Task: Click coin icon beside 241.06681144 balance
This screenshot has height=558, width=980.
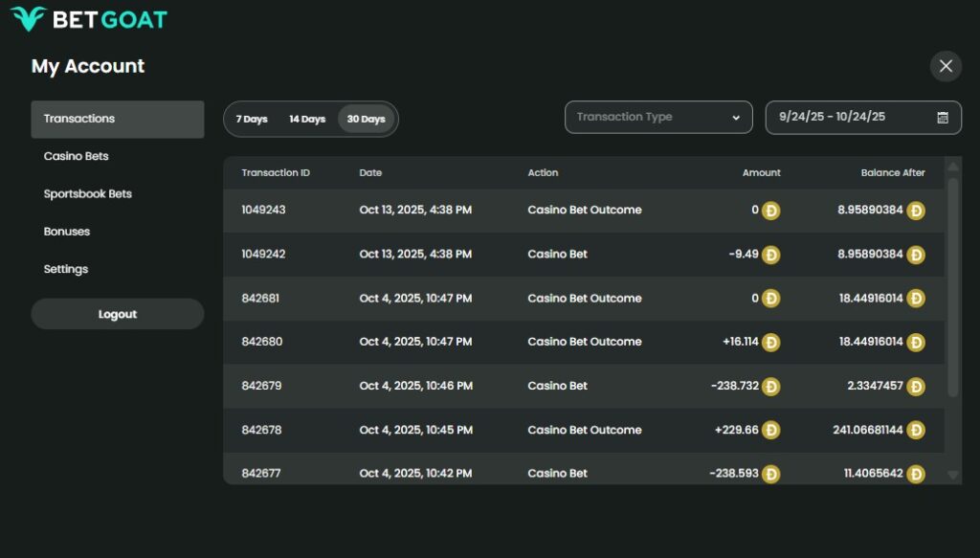Action: 916,430
